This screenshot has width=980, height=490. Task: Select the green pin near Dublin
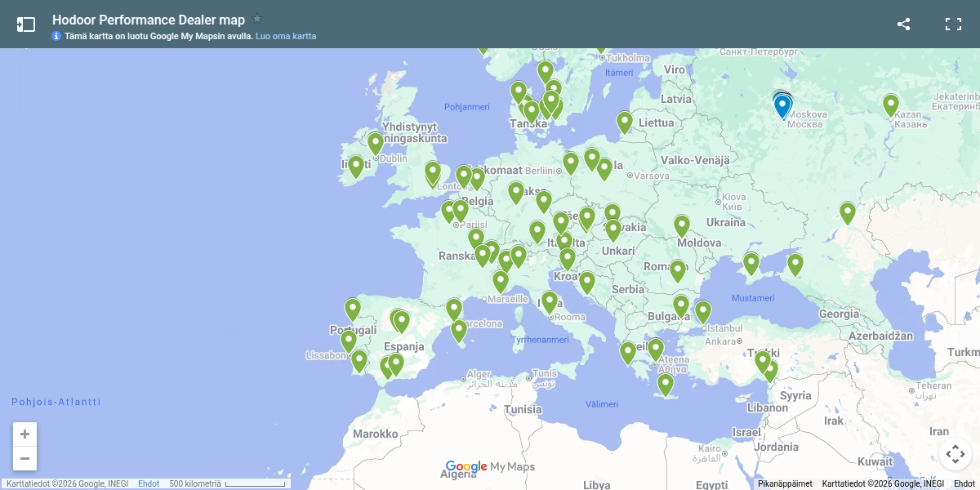[x=376, y=145]
